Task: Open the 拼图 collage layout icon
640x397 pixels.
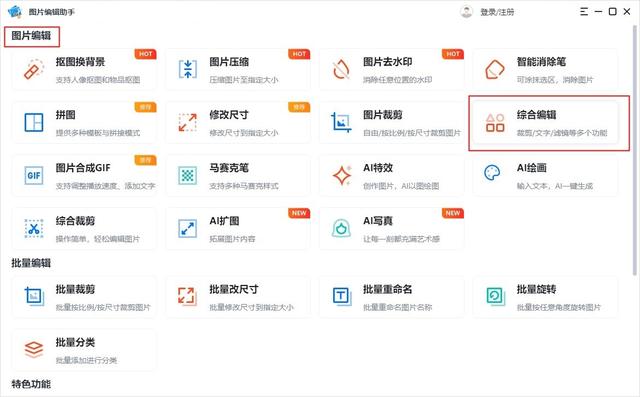Action: click(34, 122)
